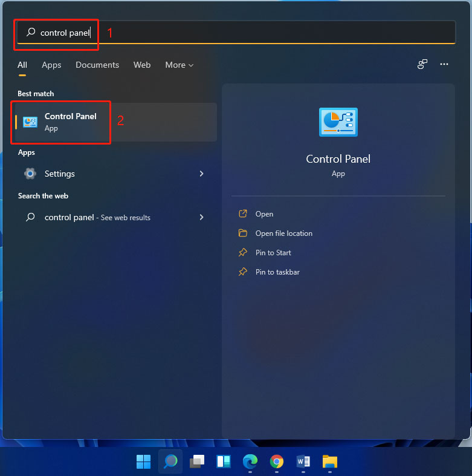Expand the Settings result arrow
The width and height of the screenshot is (472, 476).
point(201,174)
